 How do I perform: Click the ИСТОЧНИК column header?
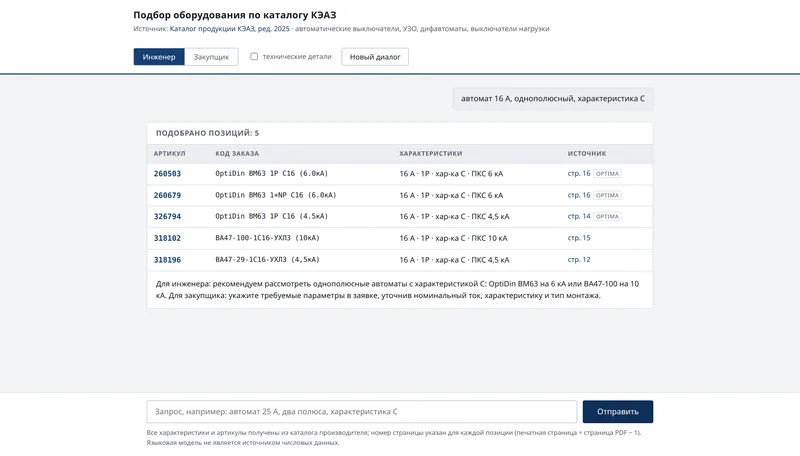[587, 154]
